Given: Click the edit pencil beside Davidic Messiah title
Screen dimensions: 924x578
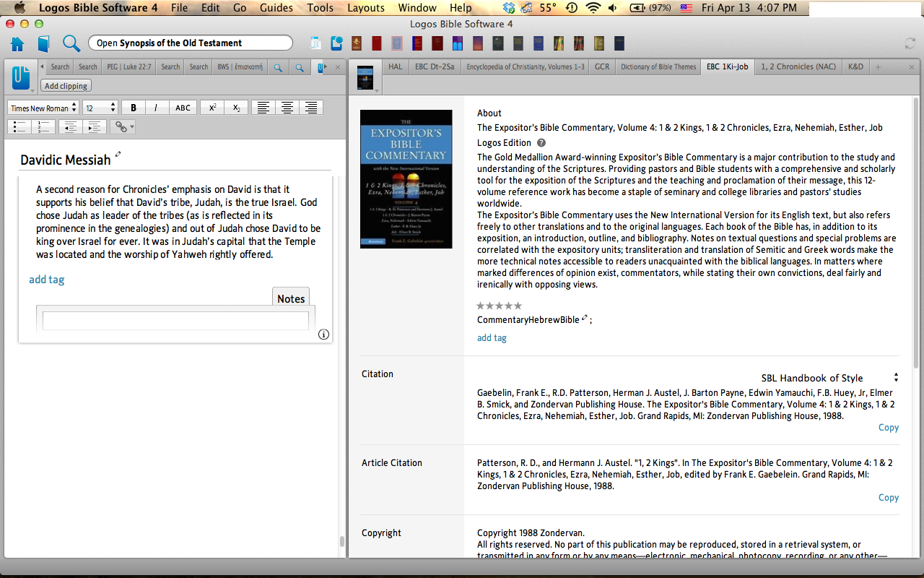Looking at the screenshot, I should pos(118,154).
